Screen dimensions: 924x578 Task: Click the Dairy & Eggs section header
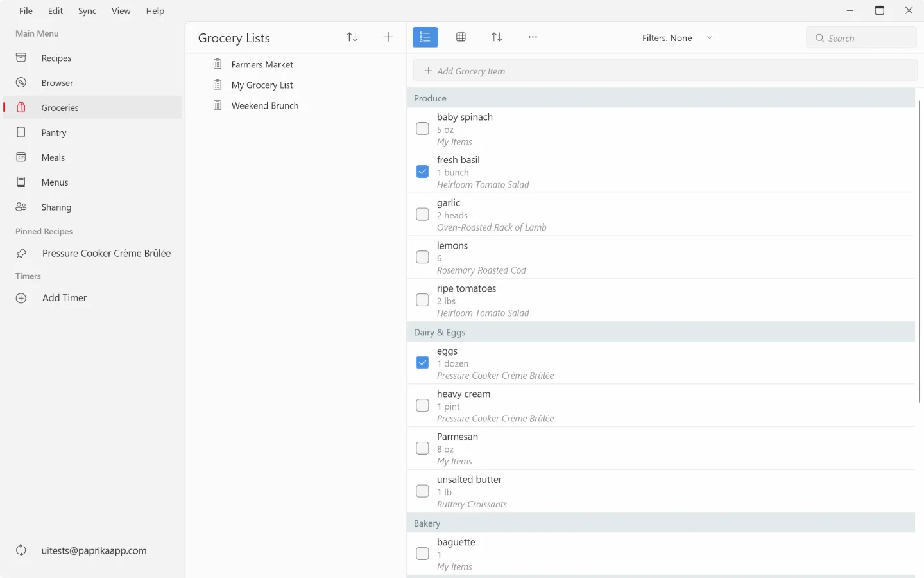[x=661, y=332]
